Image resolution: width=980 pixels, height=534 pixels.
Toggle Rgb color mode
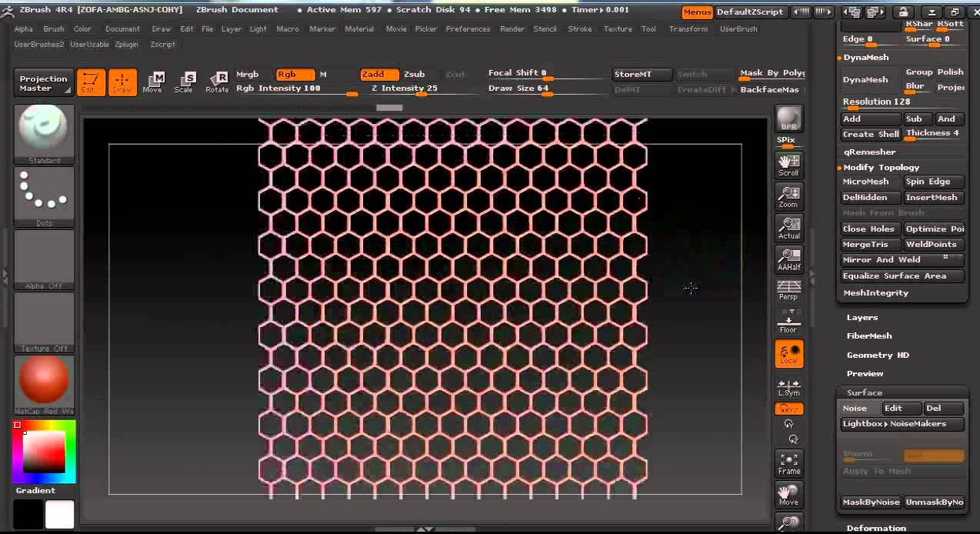(296, 75)
